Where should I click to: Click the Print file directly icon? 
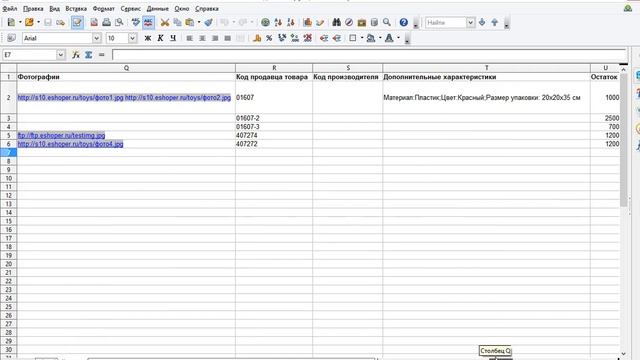click(107, 22)
